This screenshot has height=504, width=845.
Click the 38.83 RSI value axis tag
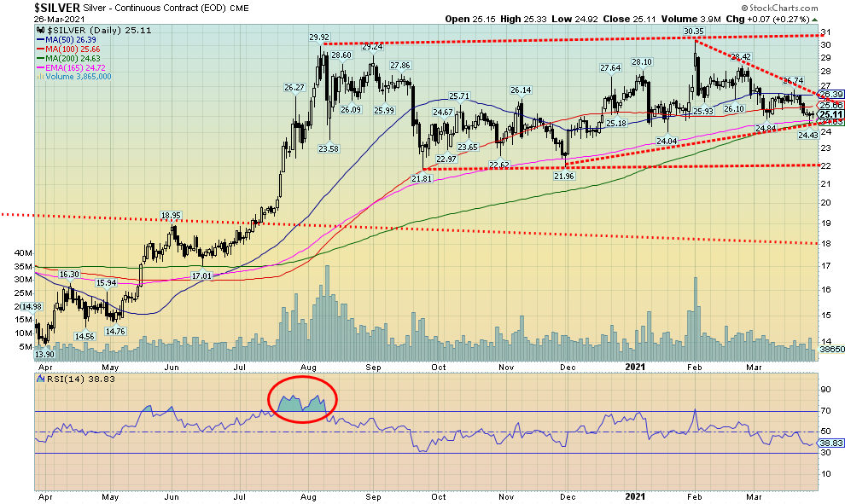tap(831, 443)
